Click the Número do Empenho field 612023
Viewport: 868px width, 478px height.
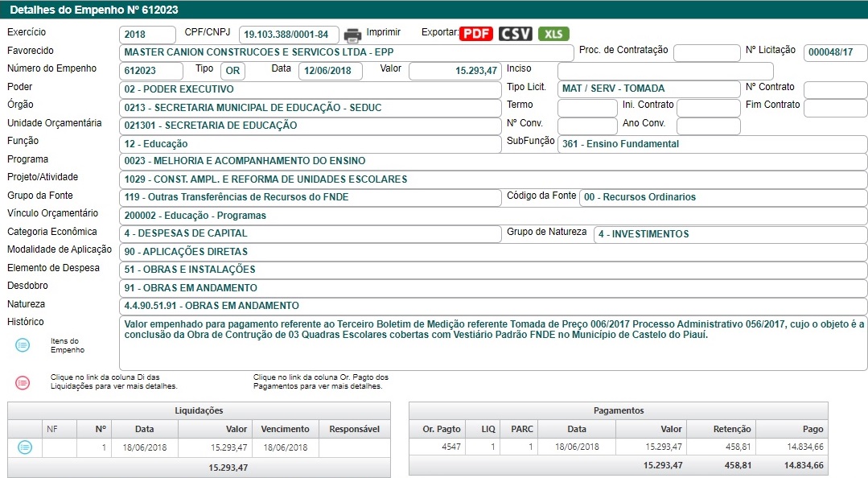point(151,71)
